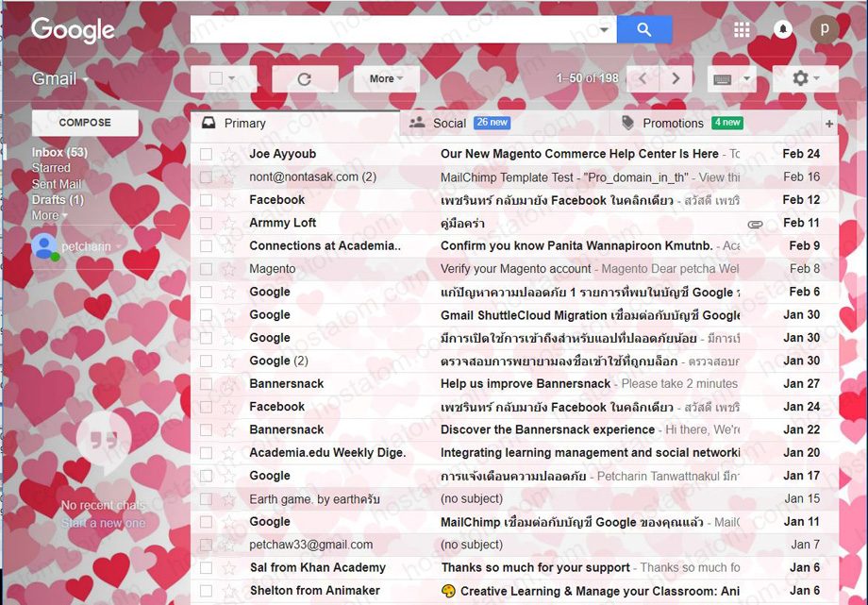This screenshot has width=868, height=605.
Task: Open the Sent Mail folder
Action: tap(58, 183)
